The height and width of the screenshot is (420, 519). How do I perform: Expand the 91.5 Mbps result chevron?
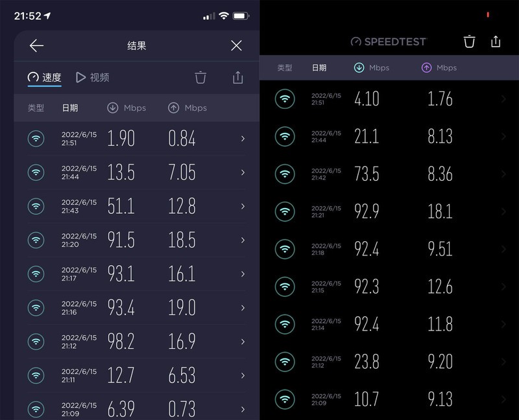(243, 240)
